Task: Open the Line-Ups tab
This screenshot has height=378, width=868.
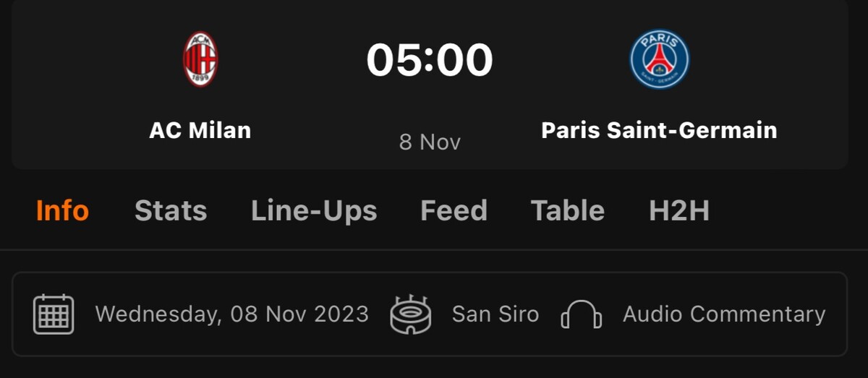Action: point(314,211)
